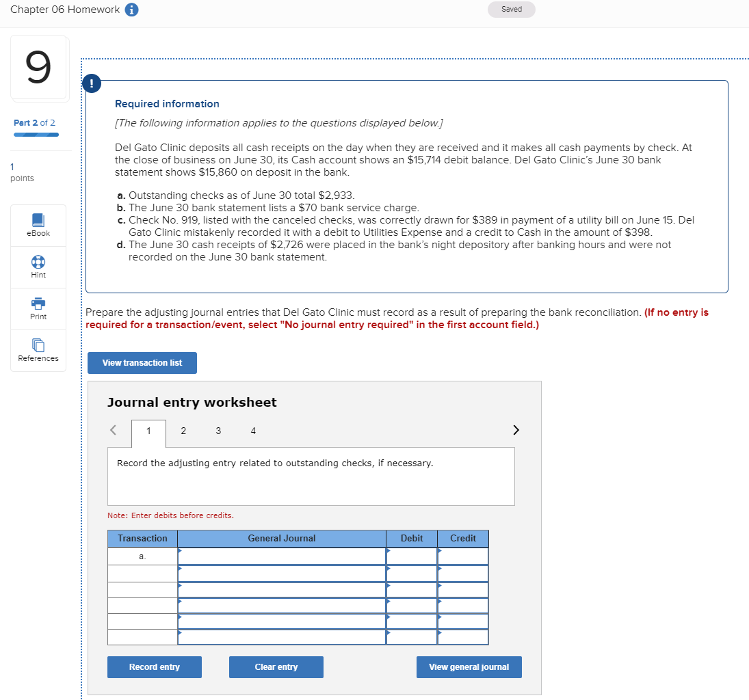The width and height of the screenshot is (749, 700).
Task: Switch to journal entry tab 2
Action: [x=183, y=431]
